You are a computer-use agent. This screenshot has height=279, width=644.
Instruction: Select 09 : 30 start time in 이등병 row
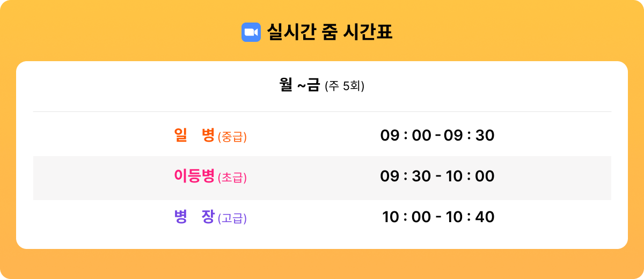[x=406, y=177]
